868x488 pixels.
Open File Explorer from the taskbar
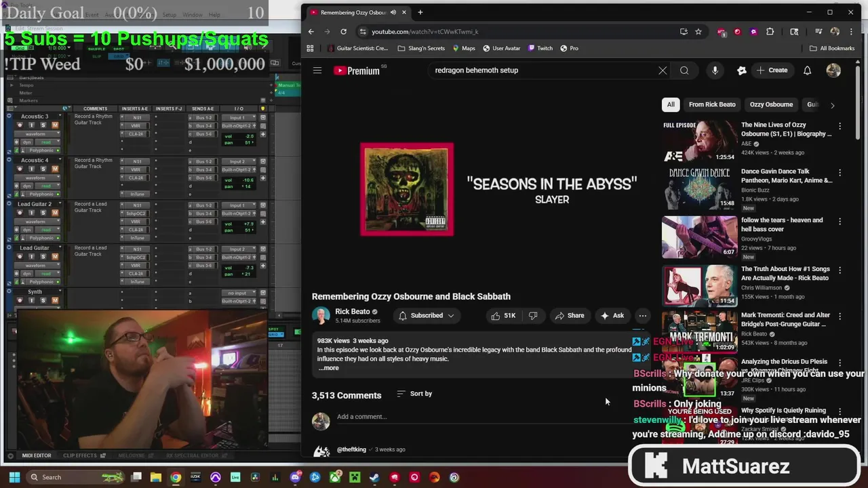click(x=155, y=477)
